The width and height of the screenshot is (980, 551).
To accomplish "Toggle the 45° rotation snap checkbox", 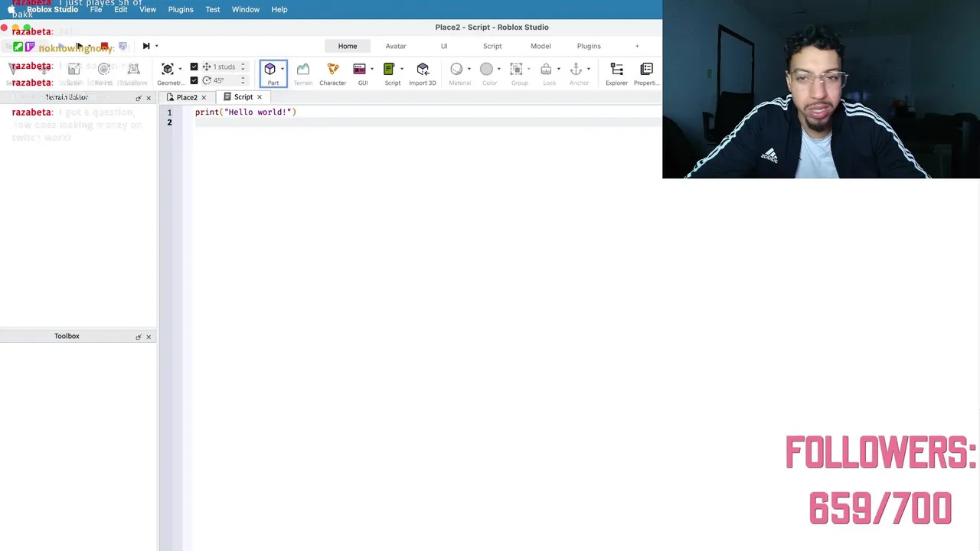I will (194, 80).
